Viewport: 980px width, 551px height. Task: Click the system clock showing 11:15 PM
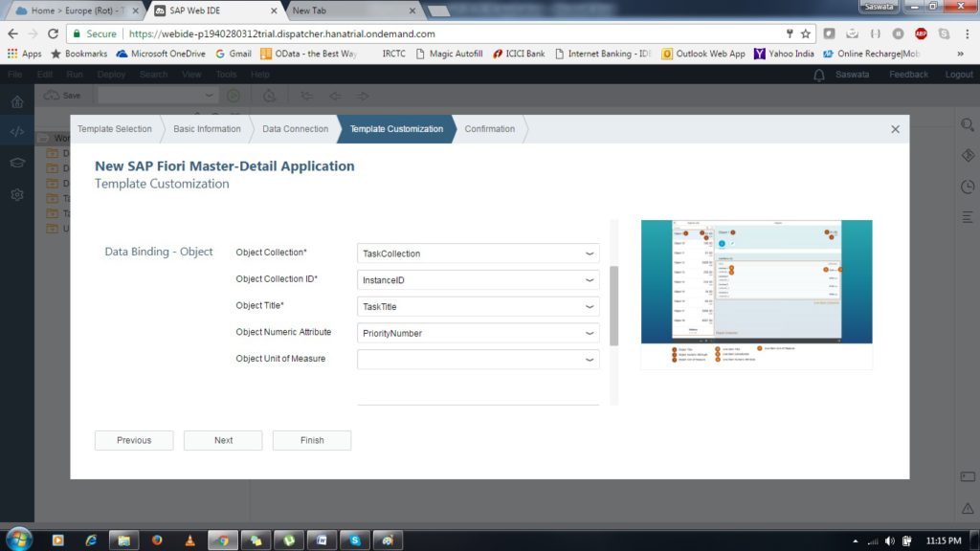943,541
